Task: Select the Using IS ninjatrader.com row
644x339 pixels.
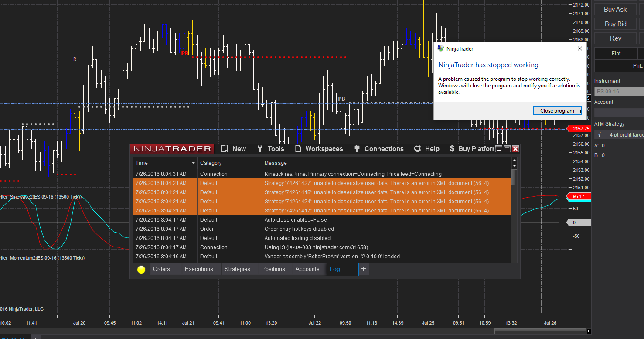Action: tap(322, 247)
